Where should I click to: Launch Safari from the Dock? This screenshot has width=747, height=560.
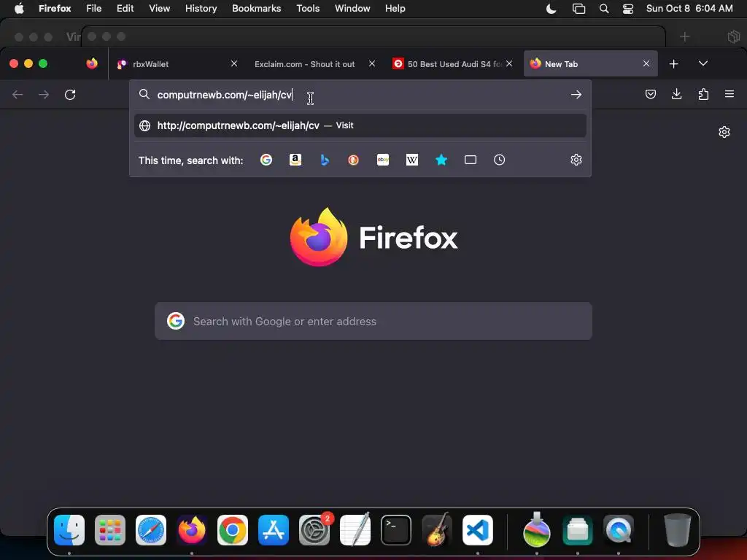151,530
